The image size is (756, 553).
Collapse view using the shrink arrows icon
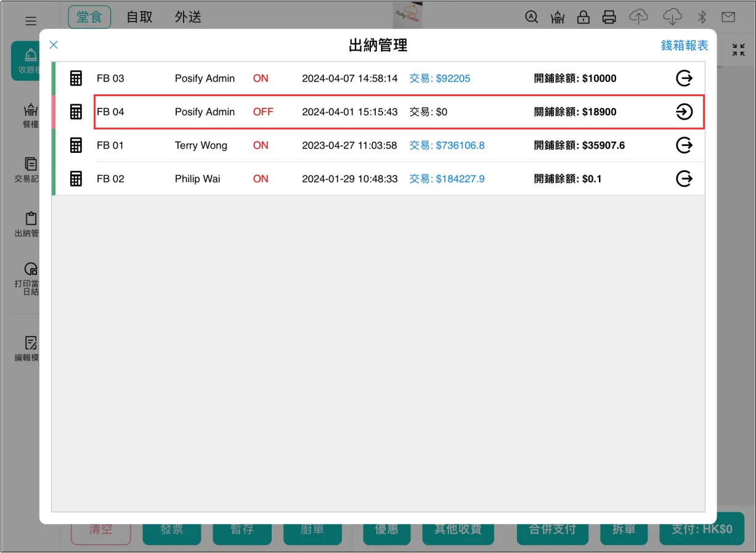pos(738,51)
